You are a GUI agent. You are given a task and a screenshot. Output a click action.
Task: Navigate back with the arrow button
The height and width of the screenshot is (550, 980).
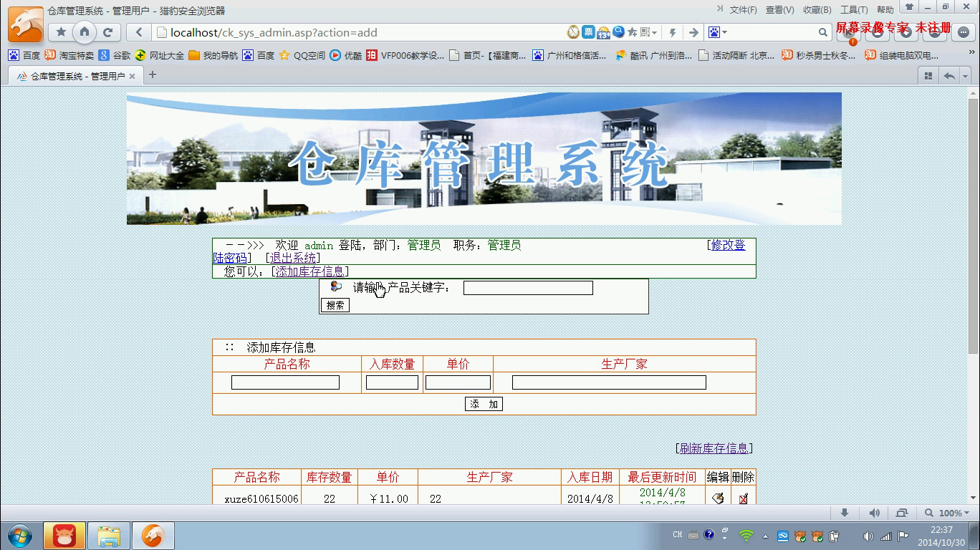[x=139, y=32]
